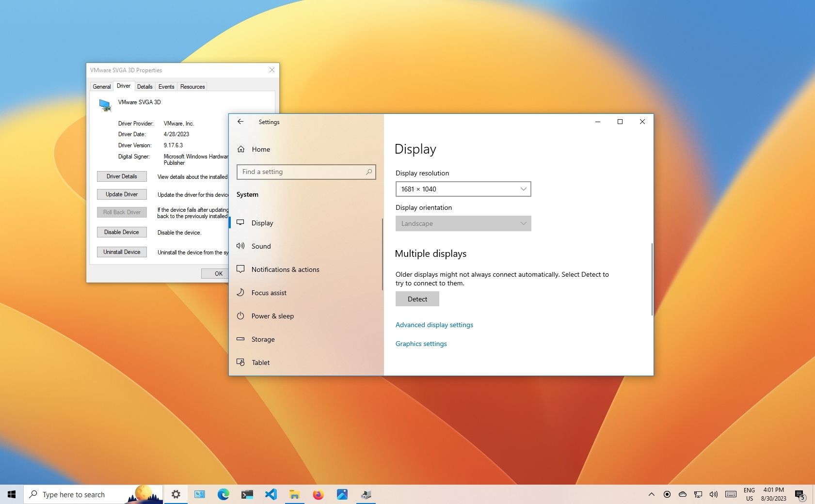Open the Events tab in device properties
This screenshot has height=504, width=815.
pos(166,86)
